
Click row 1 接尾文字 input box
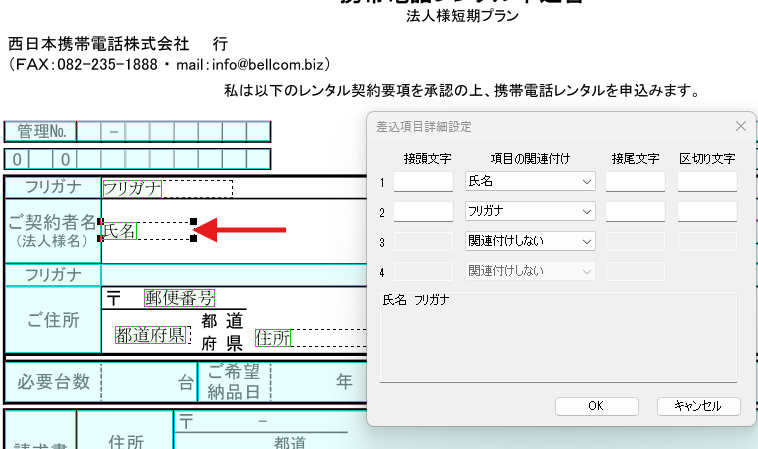(x=635, y=182)
